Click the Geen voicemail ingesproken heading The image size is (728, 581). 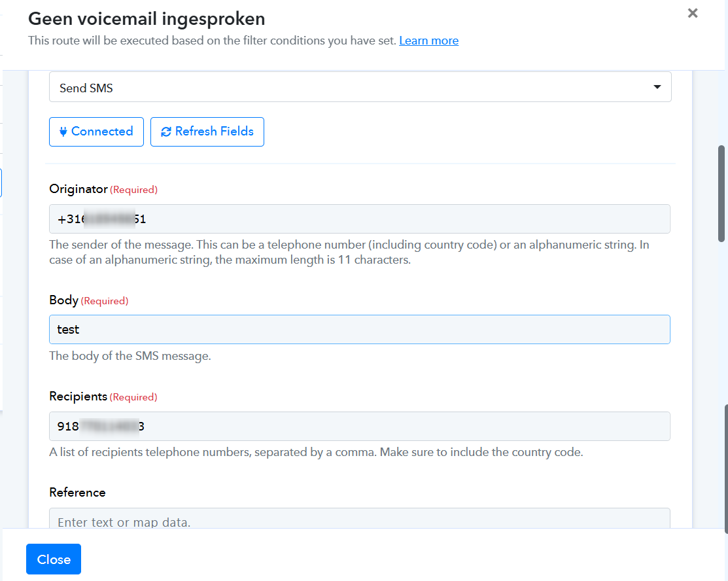[147, 19]
